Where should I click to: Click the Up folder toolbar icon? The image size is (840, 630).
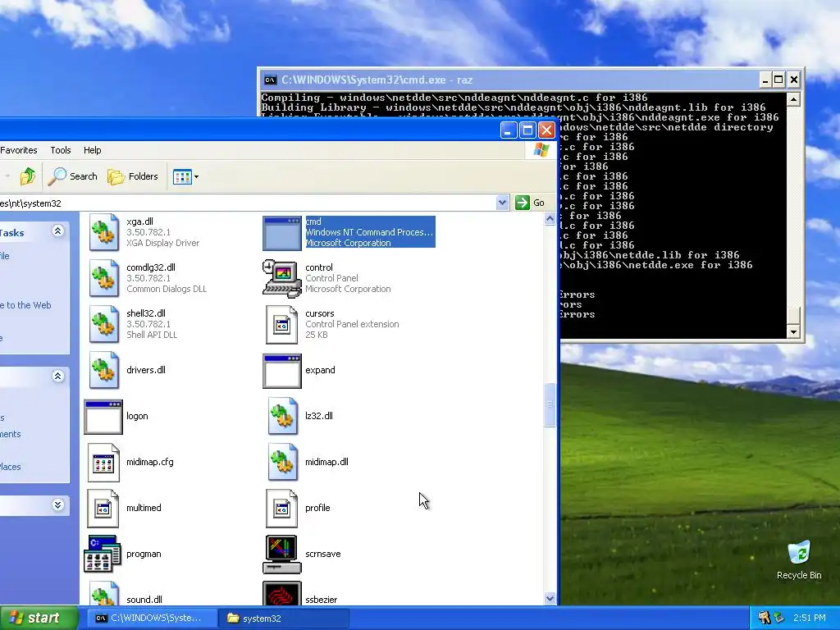click(28, 176)
